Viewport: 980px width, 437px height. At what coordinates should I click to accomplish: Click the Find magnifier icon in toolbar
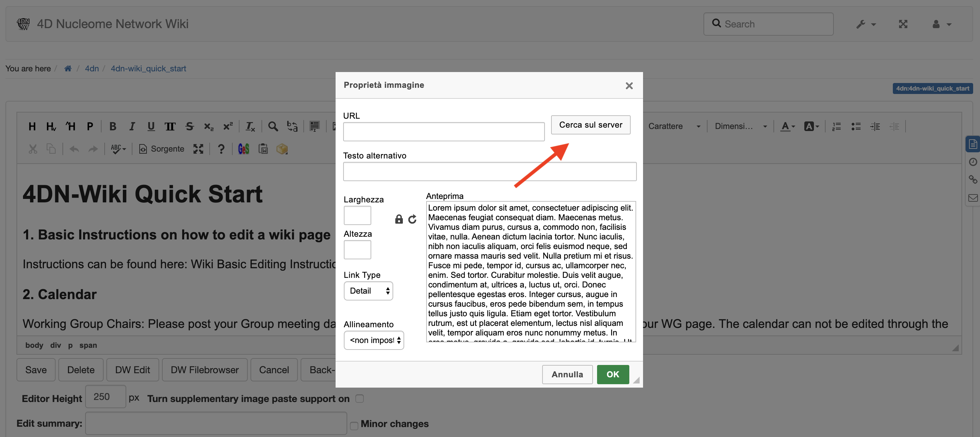[x=272, y=126]
